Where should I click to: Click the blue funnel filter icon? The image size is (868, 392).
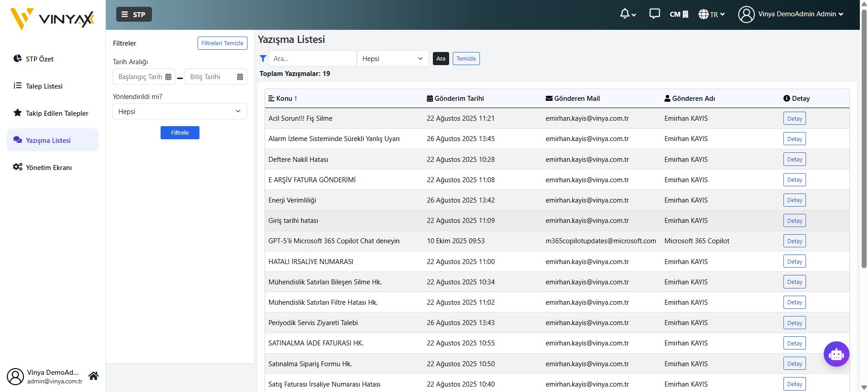pos(263,58)
